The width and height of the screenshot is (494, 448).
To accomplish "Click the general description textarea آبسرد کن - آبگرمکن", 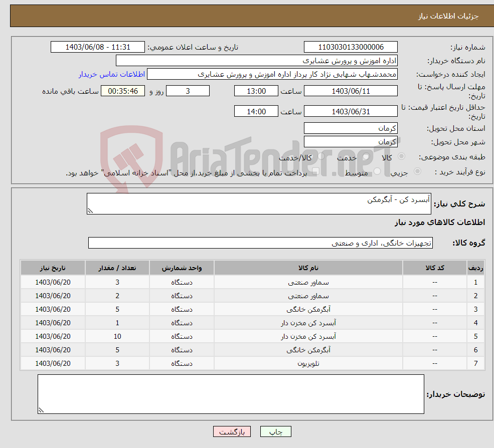I will pos(259,203).
